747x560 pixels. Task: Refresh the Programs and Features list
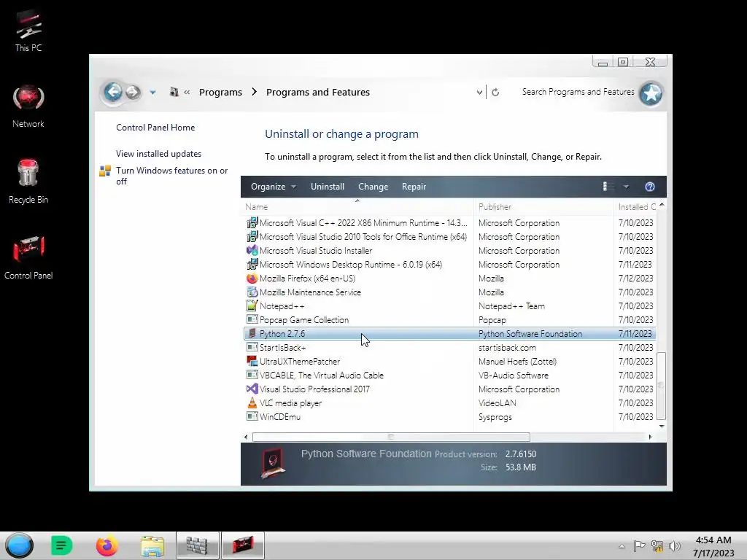[x=495, y=93]
